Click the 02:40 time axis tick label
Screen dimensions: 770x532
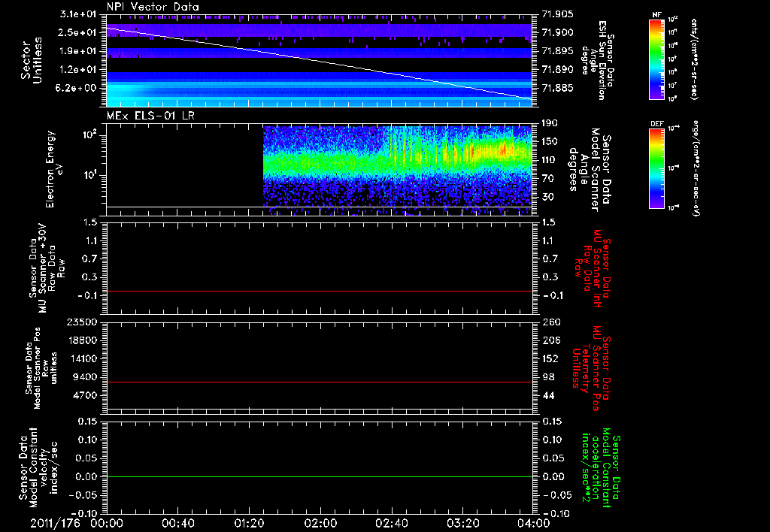click(392, 523)
